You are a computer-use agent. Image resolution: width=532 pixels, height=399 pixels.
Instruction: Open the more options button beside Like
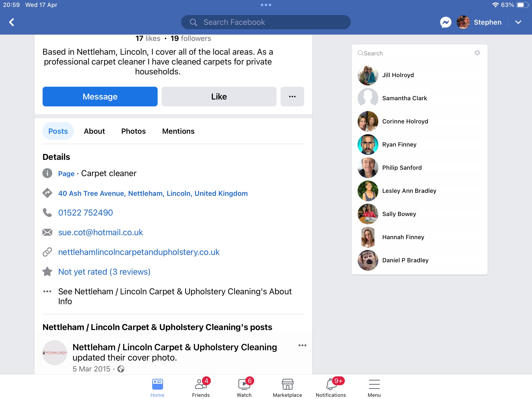coord(292,97)
